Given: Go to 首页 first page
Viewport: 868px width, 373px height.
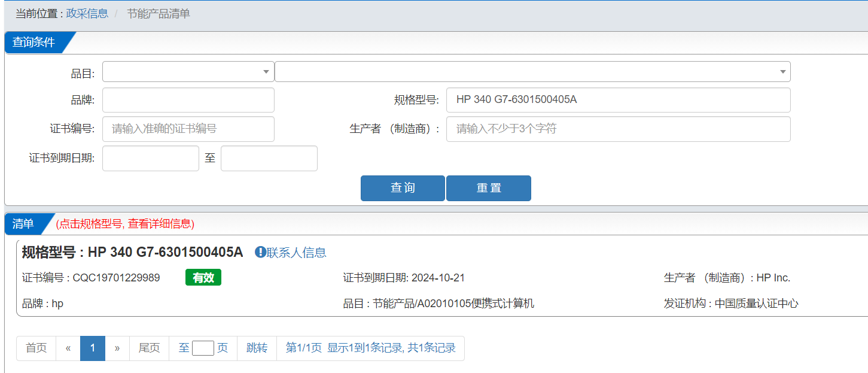Looking at the screenshot, I should click(x=36, y=348).
